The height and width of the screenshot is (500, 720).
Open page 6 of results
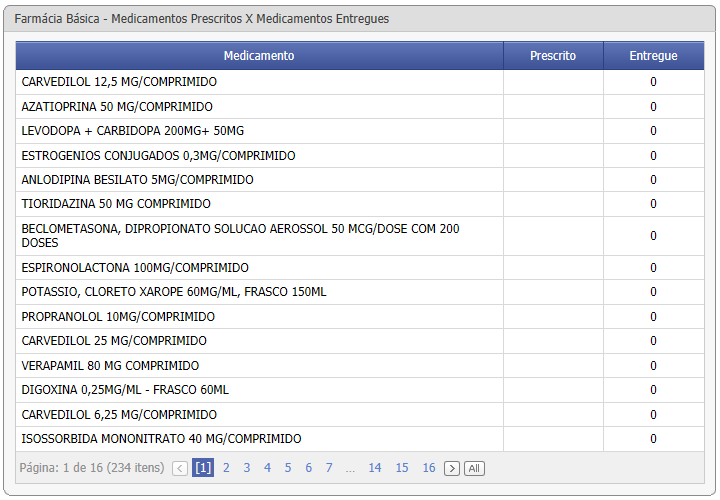click(x=309, y=468)
